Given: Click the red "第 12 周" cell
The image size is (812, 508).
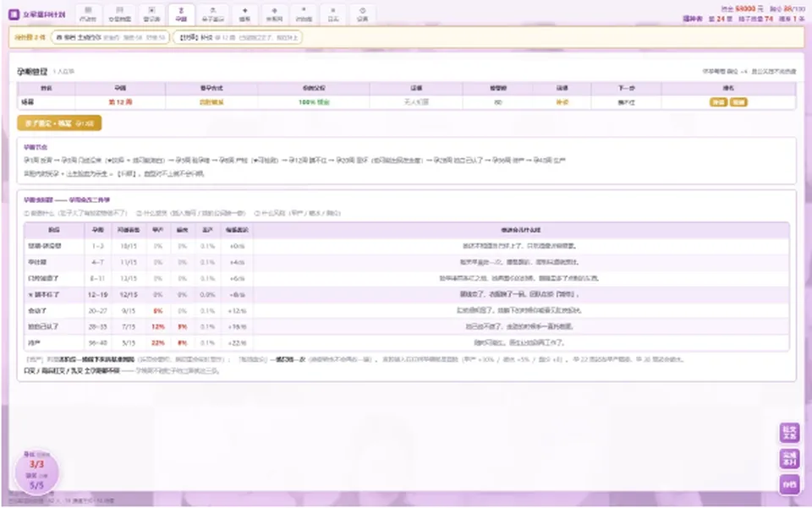Looking at the screenshot, I should click(x=120, y=102).
